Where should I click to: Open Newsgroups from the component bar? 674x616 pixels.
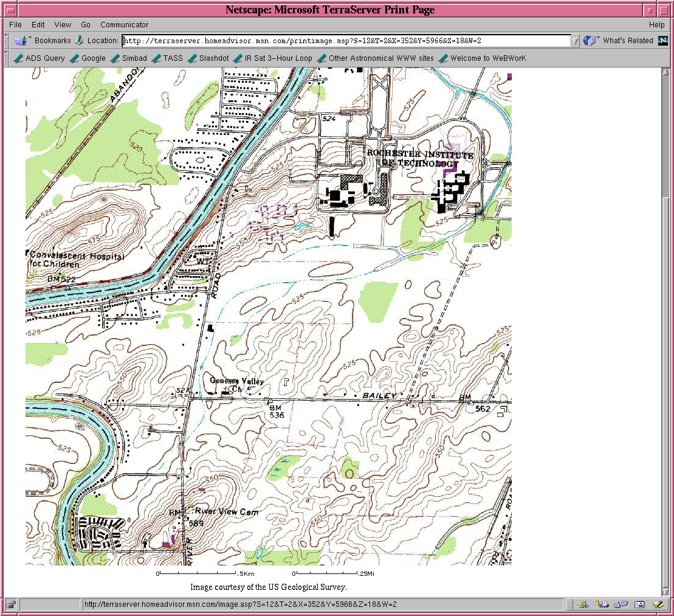[621, 604]
